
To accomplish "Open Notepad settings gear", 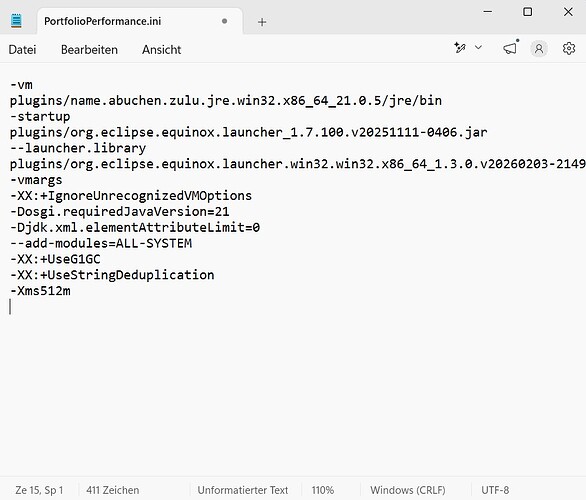I will click(x=569, y=49).
